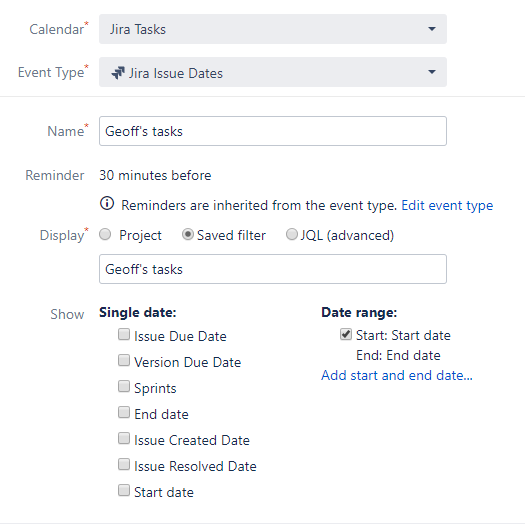Select the Project radio button
The height and width of the screenshot is (524, 525).
click(x=105, y=234)
